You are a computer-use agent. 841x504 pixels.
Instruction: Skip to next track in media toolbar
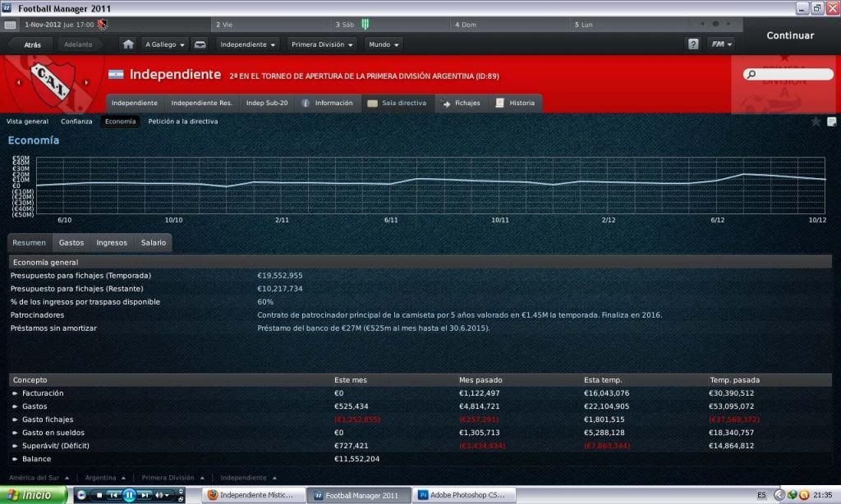[145, 495]
